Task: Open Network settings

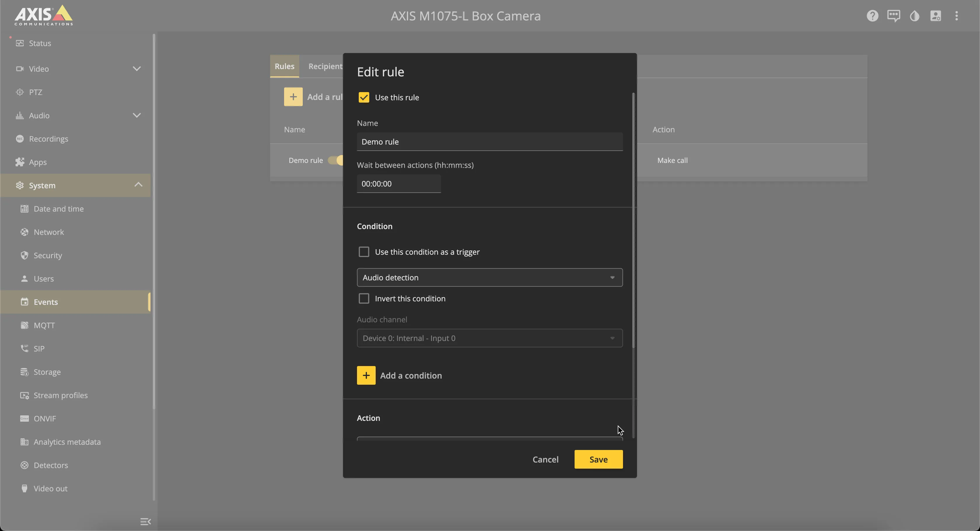Action: point(75,232)
